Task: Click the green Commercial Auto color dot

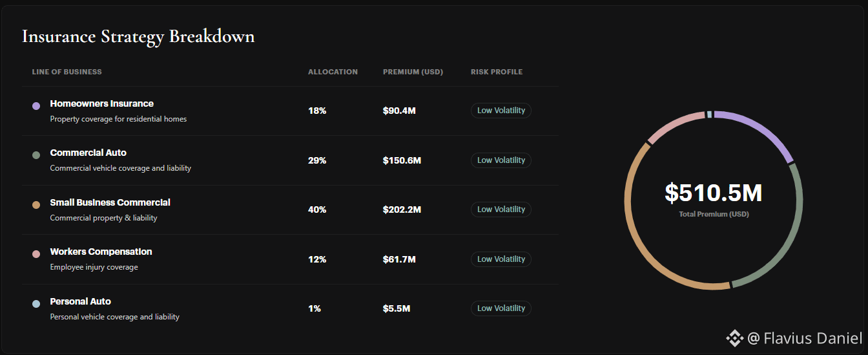Action: click(x=36, y=155)
